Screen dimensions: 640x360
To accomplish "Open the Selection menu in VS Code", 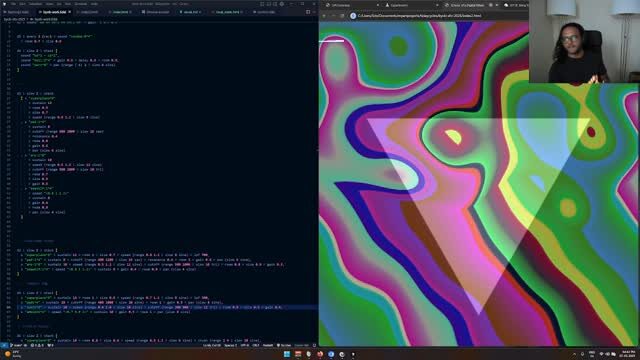I will [x=35, y=4].
